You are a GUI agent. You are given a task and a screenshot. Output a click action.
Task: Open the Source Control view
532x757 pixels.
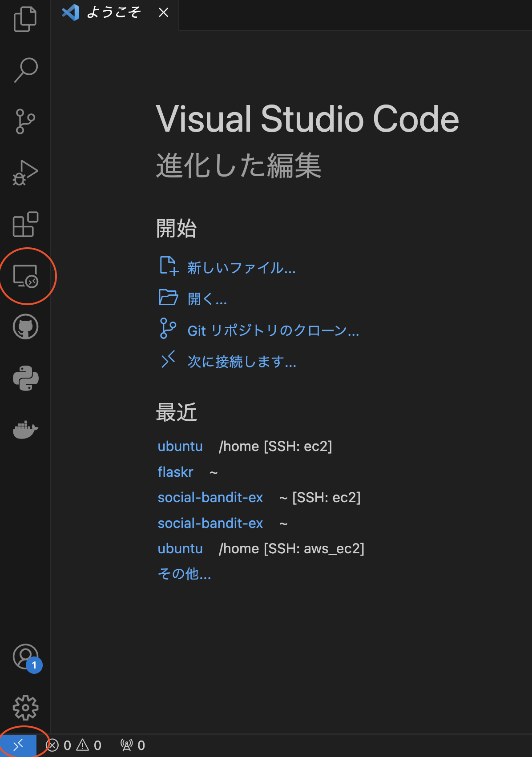point(25,121)
